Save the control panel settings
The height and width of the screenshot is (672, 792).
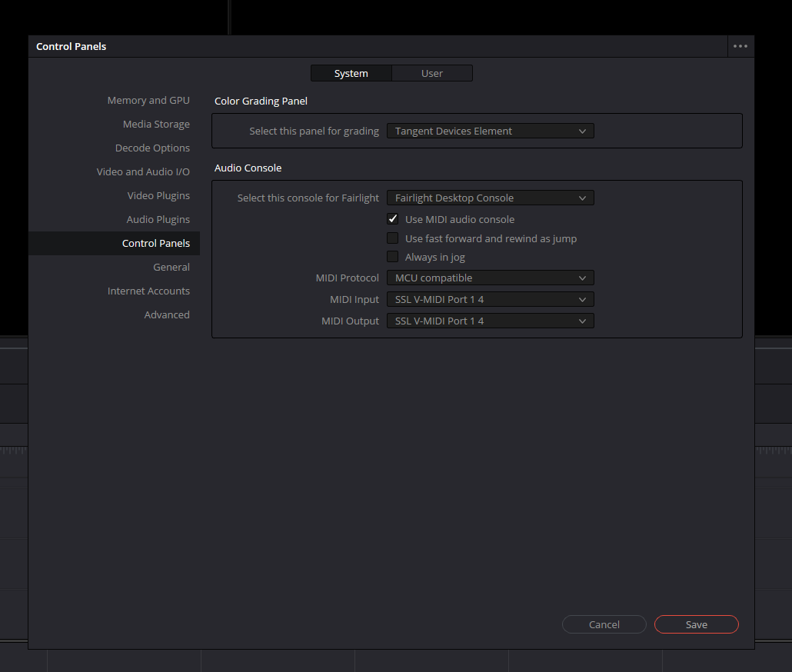tap(697, 624)
